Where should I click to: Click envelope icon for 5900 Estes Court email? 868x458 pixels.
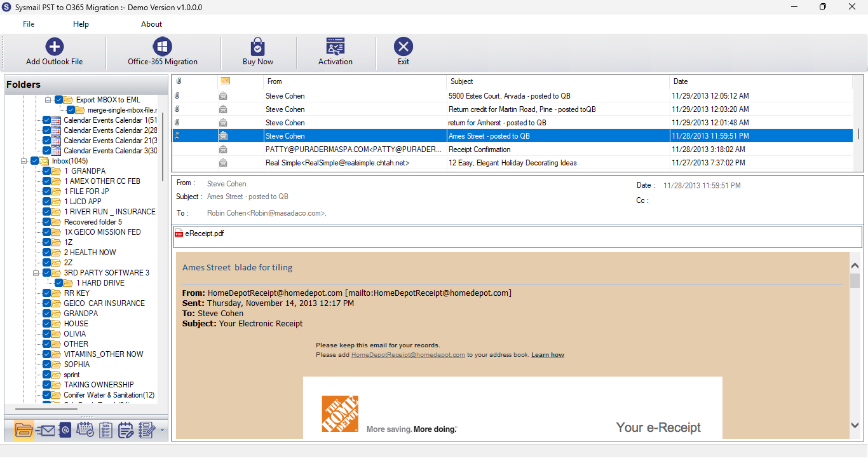224,96
